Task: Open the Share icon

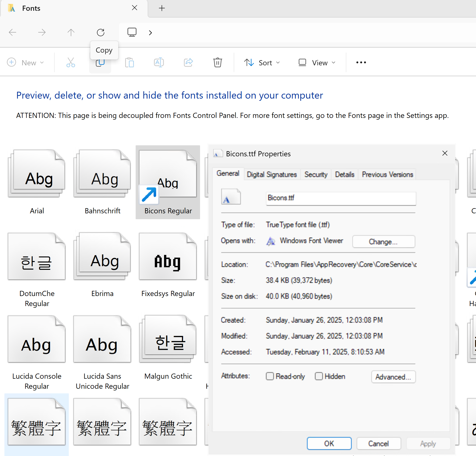Action: pyautogui.click(x=188, y=62)
